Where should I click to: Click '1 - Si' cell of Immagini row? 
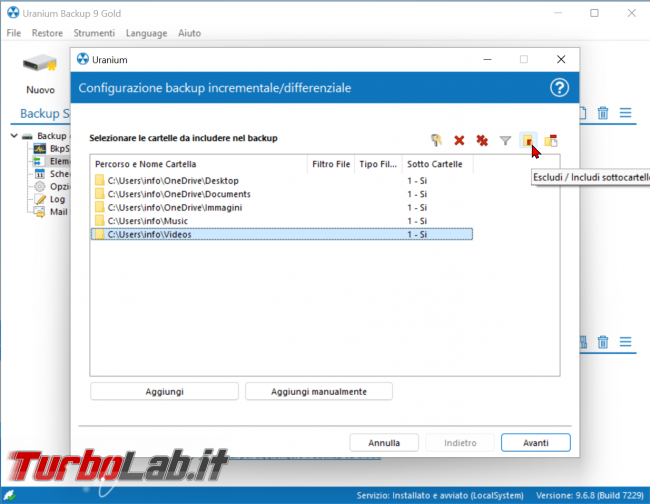(417, 207)
